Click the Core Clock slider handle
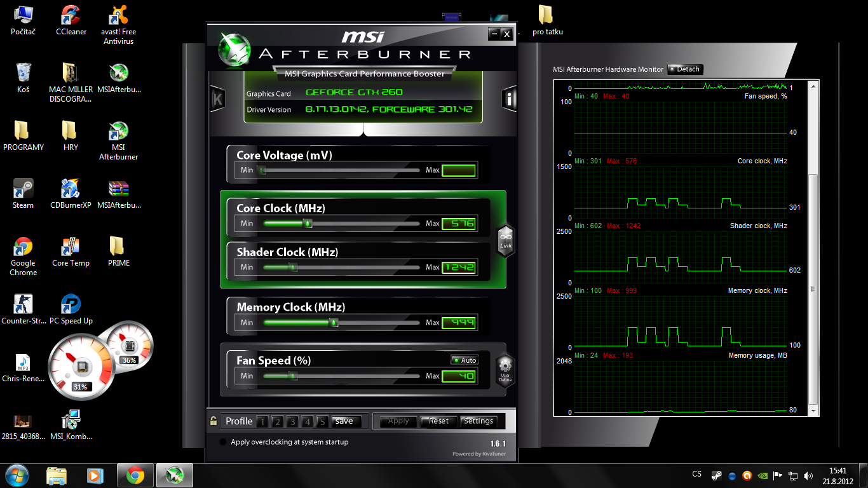868x488 pixels. coord(308,224)
